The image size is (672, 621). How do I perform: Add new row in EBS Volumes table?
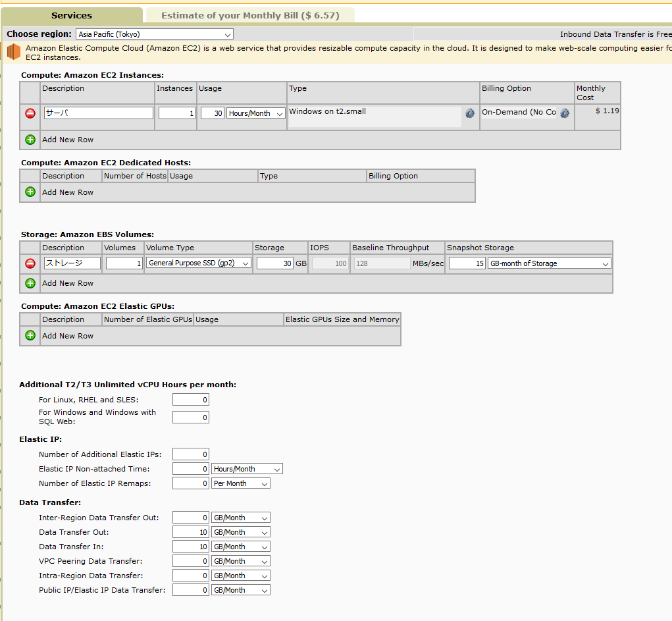(30, 283)
